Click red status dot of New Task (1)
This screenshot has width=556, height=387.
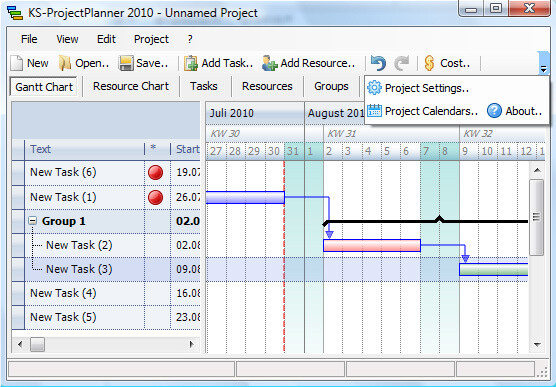(155, 198)
